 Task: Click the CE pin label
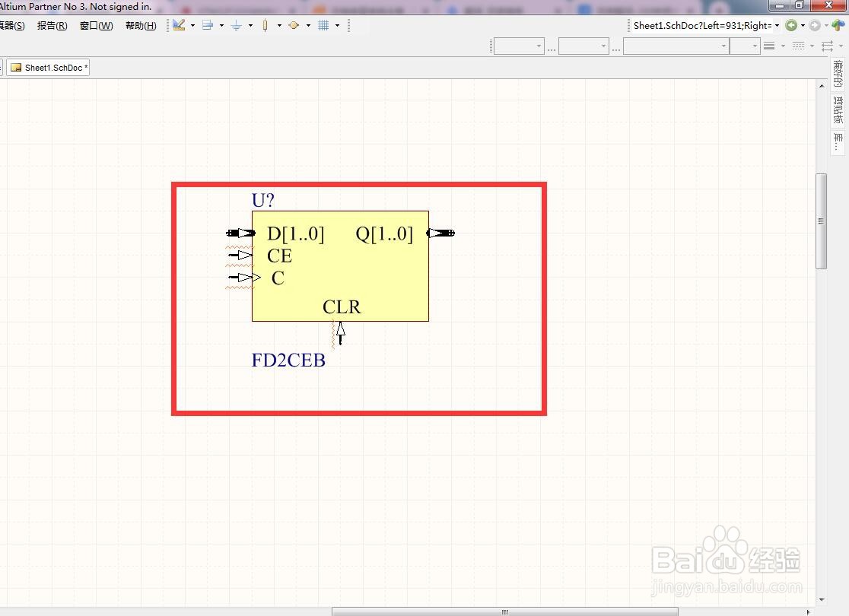pyautogui.click(x=279, y=256)
